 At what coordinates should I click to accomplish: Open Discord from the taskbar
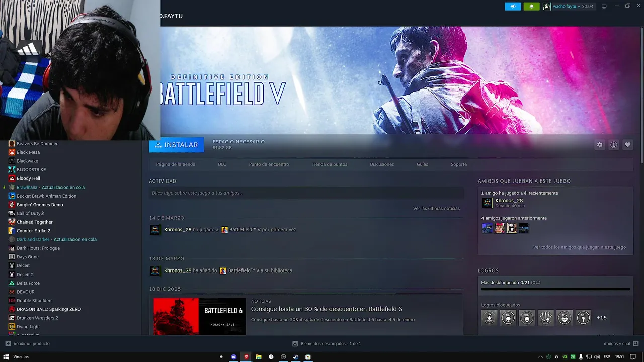point(234,357)
